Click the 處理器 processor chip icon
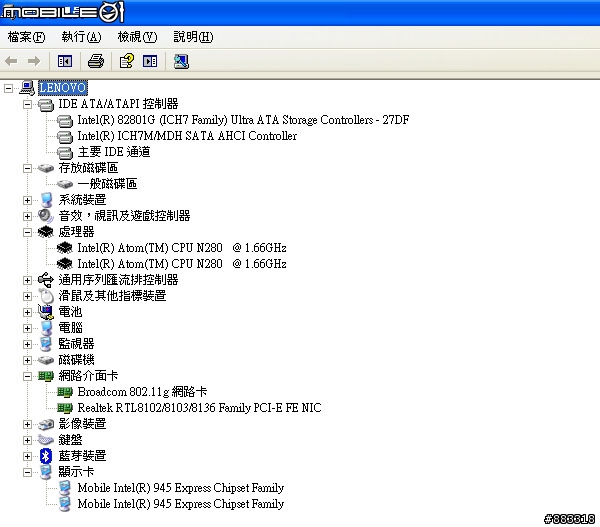 [x=46, y=232]
